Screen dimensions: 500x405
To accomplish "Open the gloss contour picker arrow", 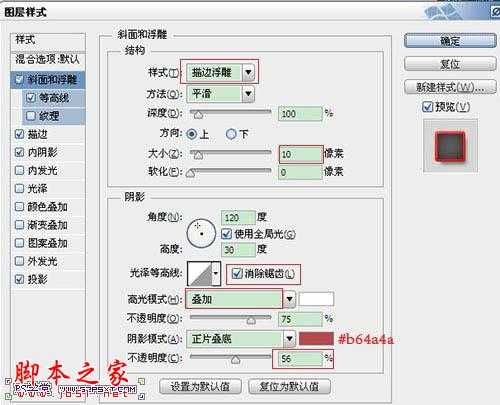I will pyautogui.click(x=216, y=274).
